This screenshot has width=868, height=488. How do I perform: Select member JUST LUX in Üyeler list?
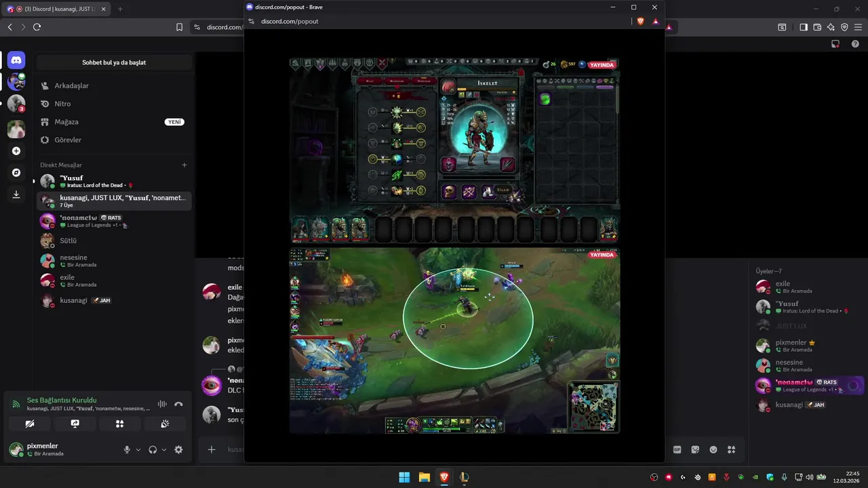click(809, 326)
